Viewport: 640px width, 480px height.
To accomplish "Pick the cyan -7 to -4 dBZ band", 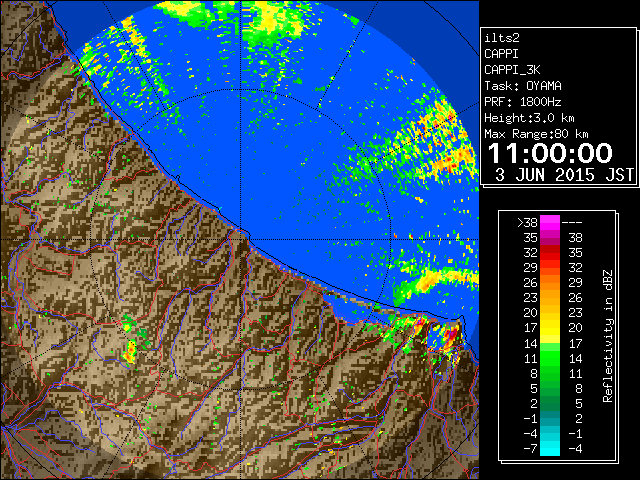I will pos(550,448).
